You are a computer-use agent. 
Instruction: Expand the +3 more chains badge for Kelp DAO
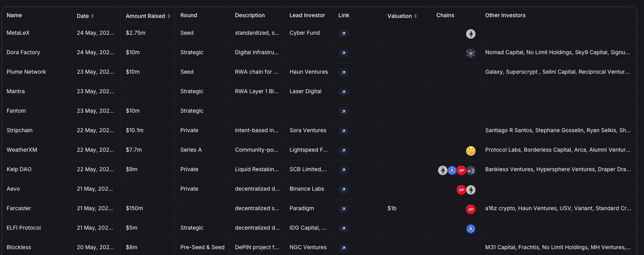click(x=471, y=170)
